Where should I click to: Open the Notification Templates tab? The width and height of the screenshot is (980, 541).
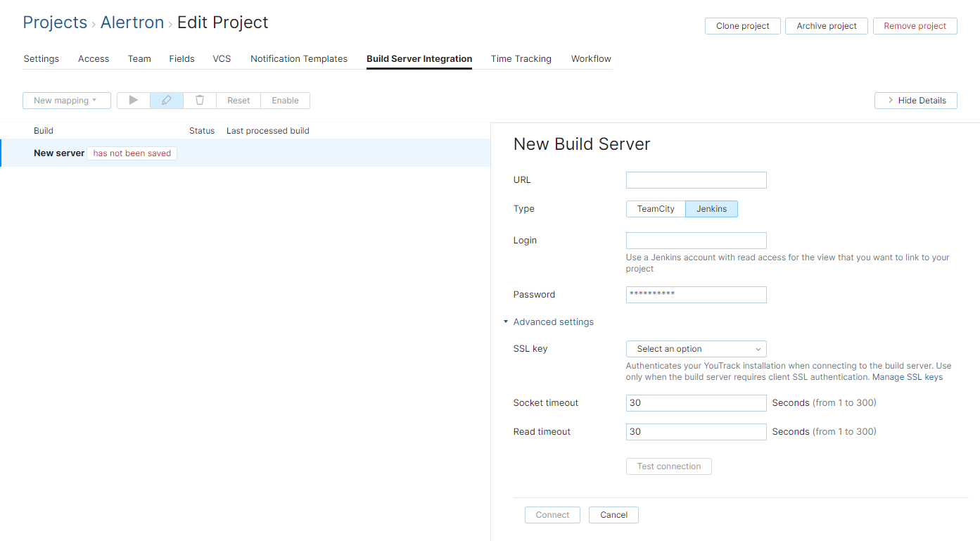(299, 58)
